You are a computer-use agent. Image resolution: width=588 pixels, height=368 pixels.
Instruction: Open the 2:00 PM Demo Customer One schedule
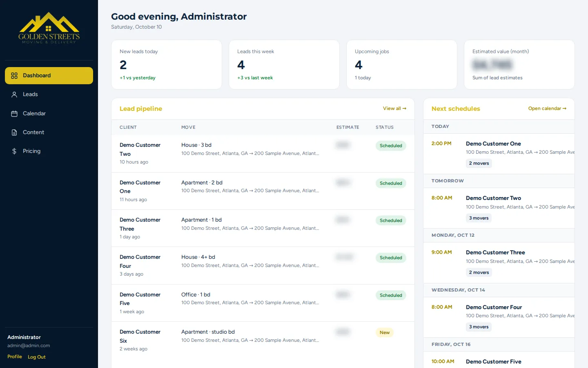tap(499, 154)
